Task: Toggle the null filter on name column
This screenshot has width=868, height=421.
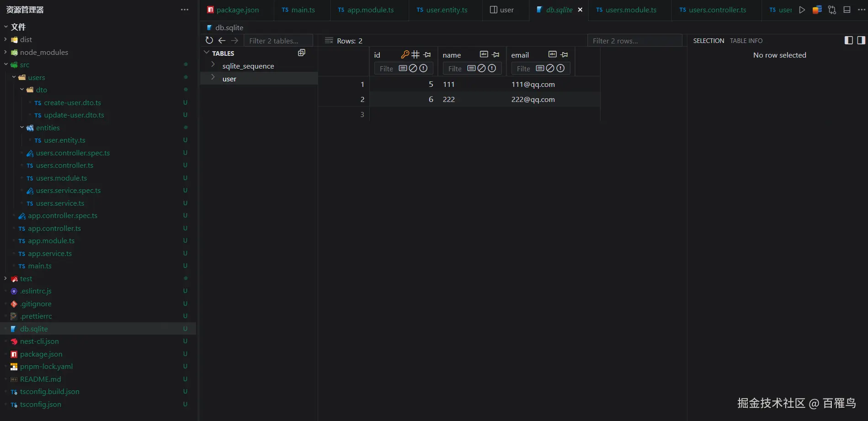Action: (482, 68)
